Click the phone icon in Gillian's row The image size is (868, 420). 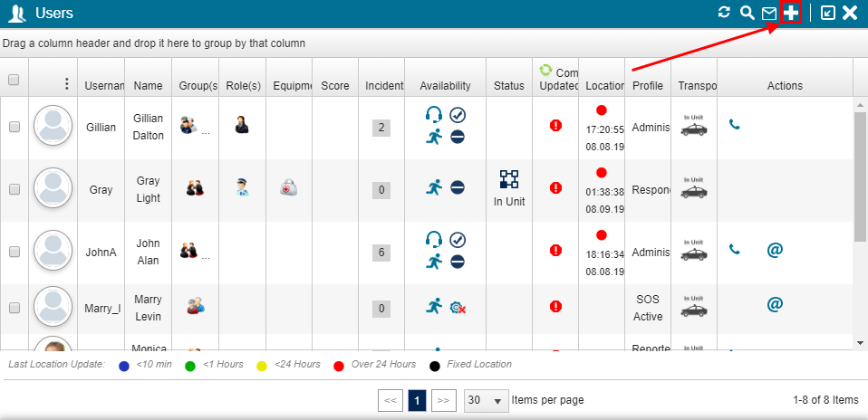(735, 124)
